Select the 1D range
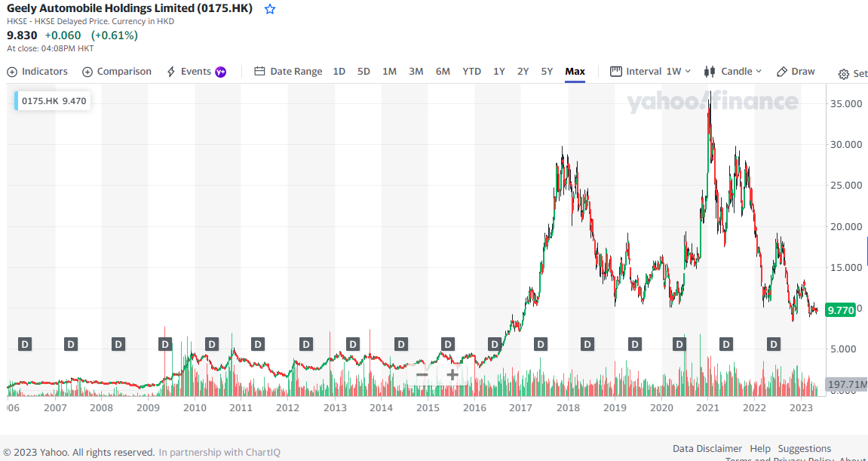This screenshot has width=868, height=461. 339,72
